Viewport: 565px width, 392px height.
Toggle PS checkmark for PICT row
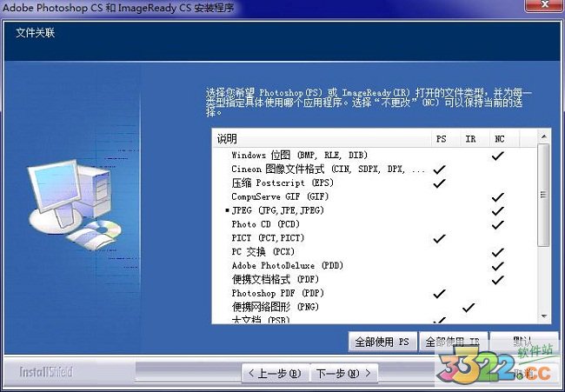tap(439, 238)
